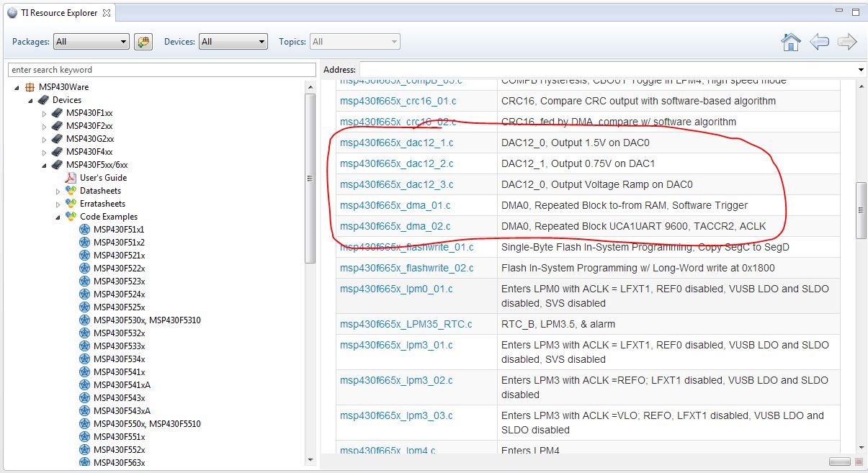The height and width of the screenshot is (473, 868).
Task: Click the red stop icon in status bar
Action: pos(859,461)
